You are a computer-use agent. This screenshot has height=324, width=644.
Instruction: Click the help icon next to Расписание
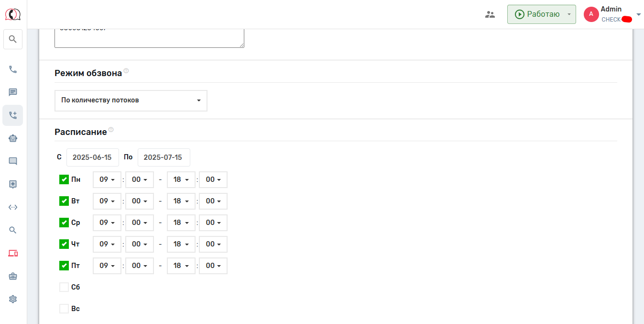click(111, 130)
